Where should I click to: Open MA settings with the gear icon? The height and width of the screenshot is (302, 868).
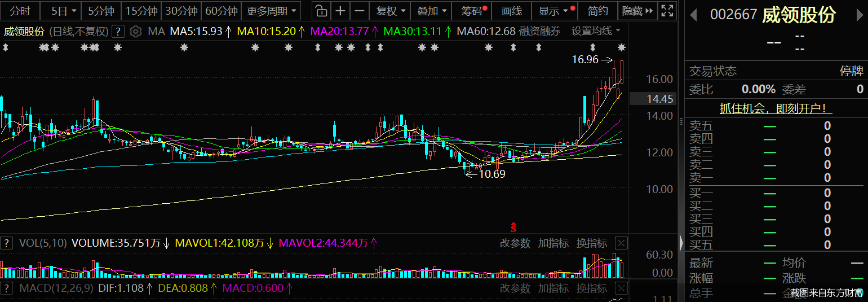[135, 32]
